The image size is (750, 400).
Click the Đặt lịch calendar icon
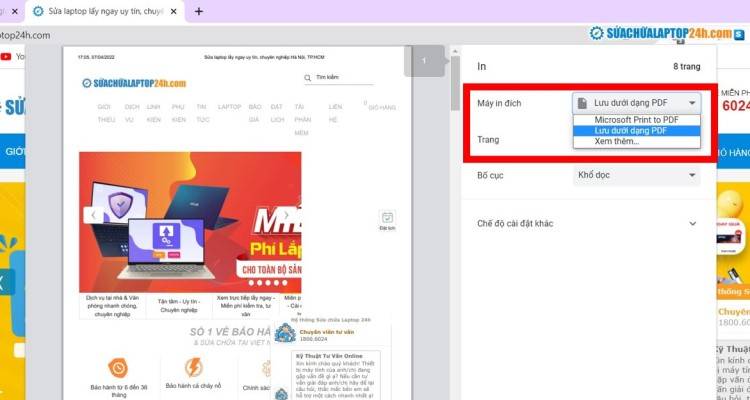pyautogui.click(x=387, y=218)
